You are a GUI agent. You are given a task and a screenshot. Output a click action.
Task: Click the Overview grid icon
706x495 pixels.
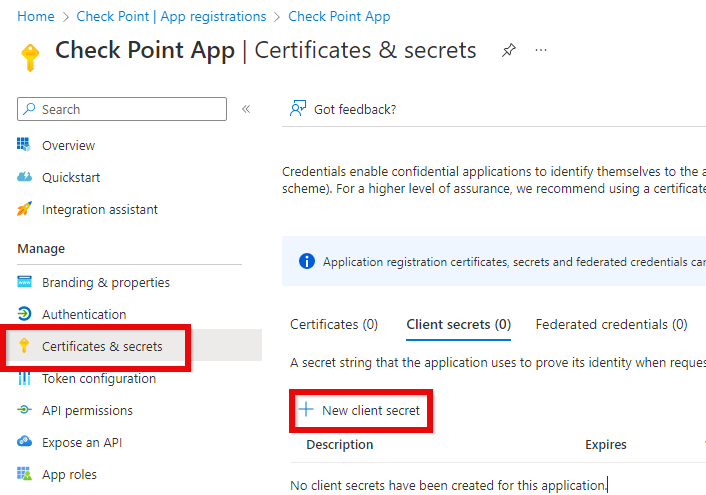(24, 144)
